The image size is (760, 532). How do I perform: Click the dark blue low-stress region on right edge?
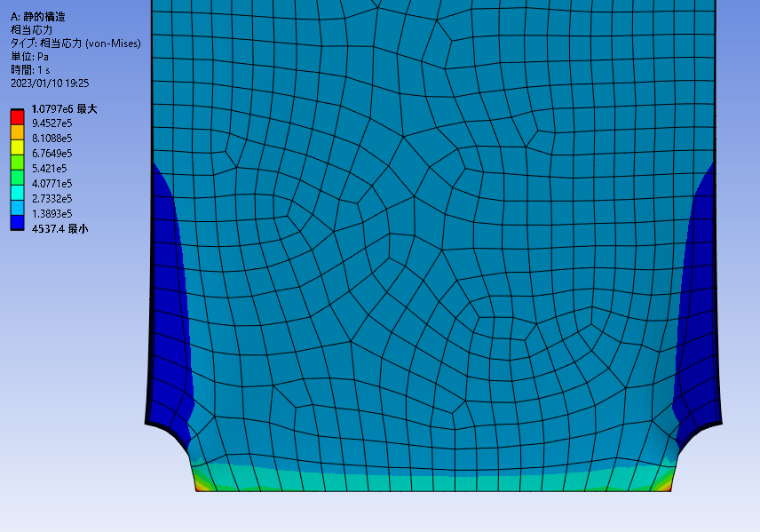[x=696, y=310]
